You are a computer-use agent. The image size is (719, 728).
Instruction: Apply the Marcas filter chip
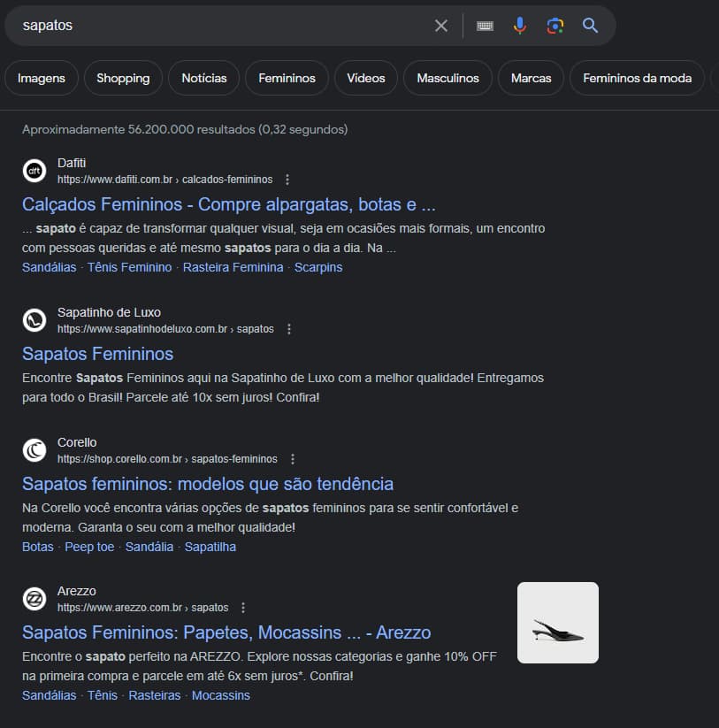[531, 78]
